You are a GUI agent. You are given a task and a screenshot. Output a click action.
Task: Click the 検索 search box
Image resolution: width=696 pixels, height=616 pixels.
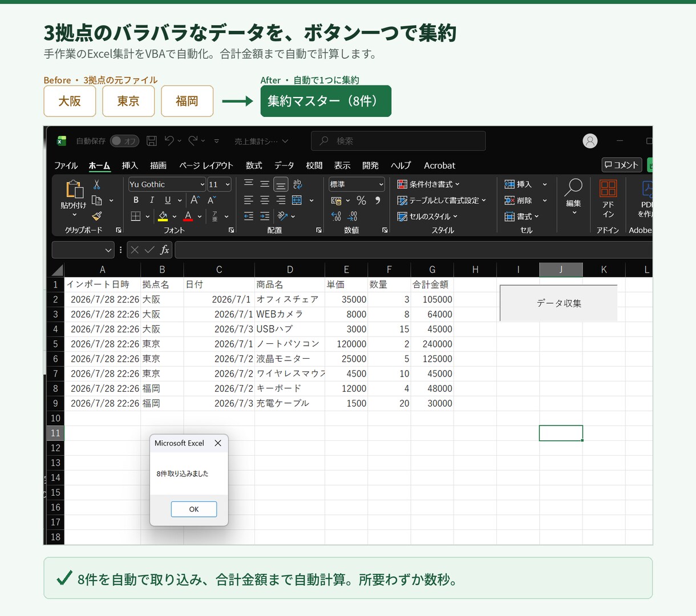[398, 141]
